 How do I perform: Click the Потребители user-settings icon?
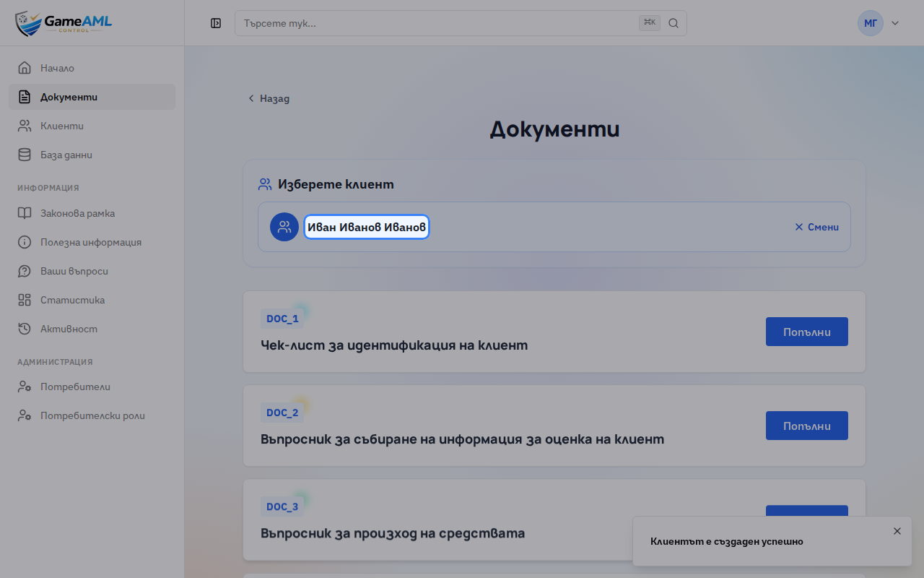point(25,387)
